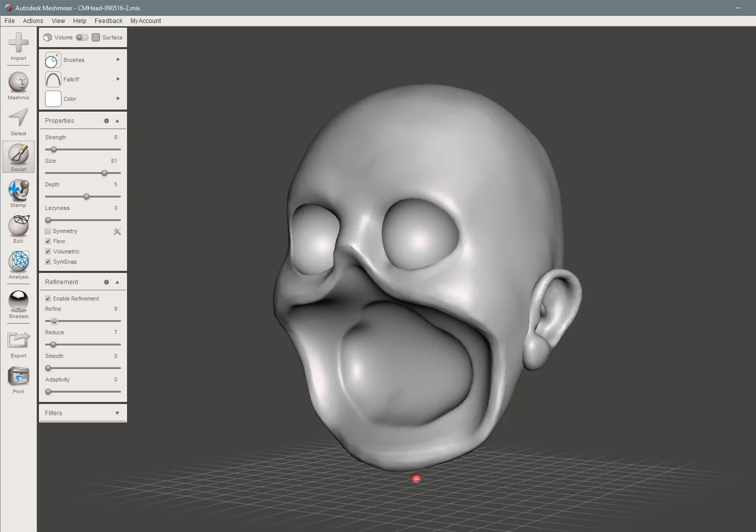Click the Reduce value 7
The height and width of the screenshot is (532, 756).
(x=116, y=332)
